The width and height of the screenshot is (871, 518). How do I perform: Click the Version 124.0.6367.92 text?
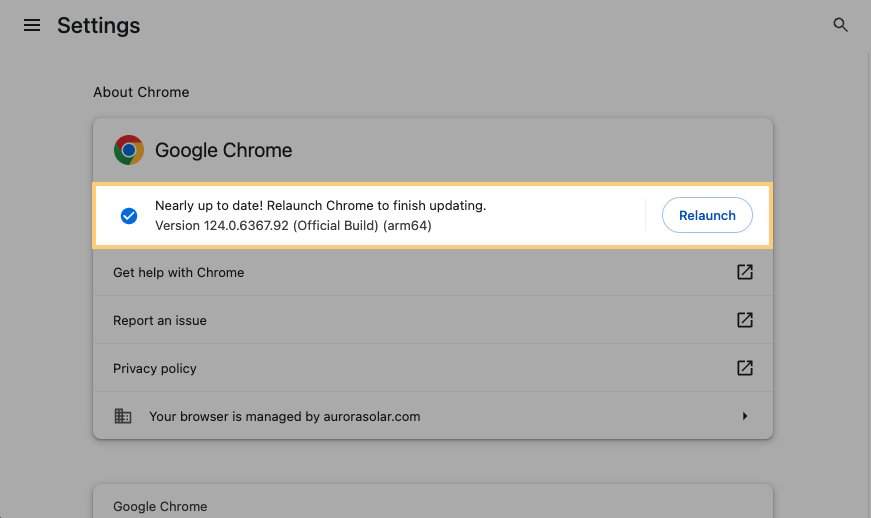pyautogui.click(x=293, y=226)
